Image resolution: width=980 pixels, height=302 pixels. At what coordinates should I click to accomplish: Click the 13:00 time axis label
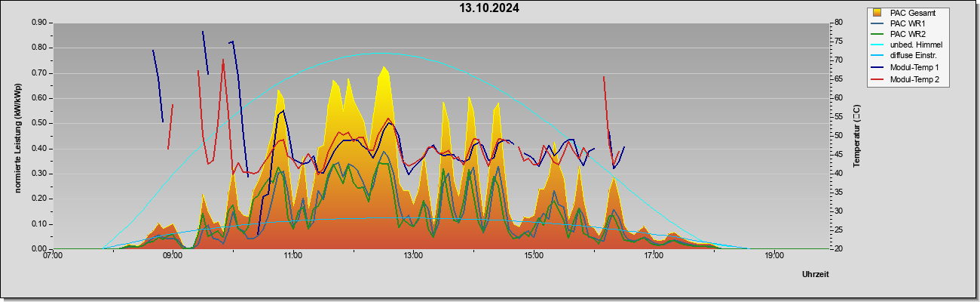coord(413,256)
